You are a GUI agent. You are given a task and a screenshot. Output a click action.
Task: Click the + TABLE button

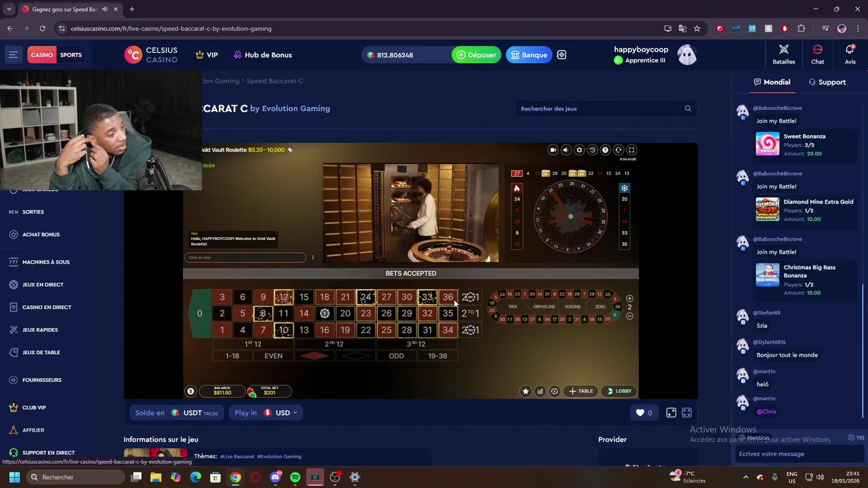point(581,391)
